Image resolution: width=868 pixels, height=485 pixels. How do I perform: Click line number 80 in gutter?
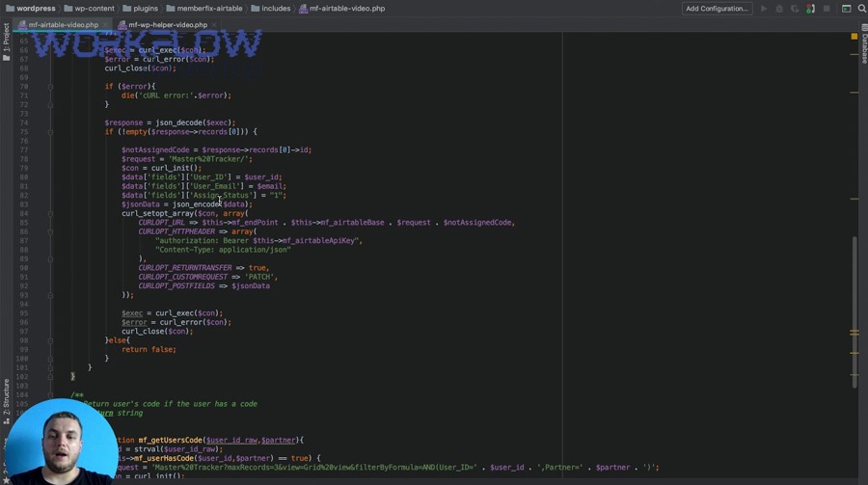coord(24,177)
